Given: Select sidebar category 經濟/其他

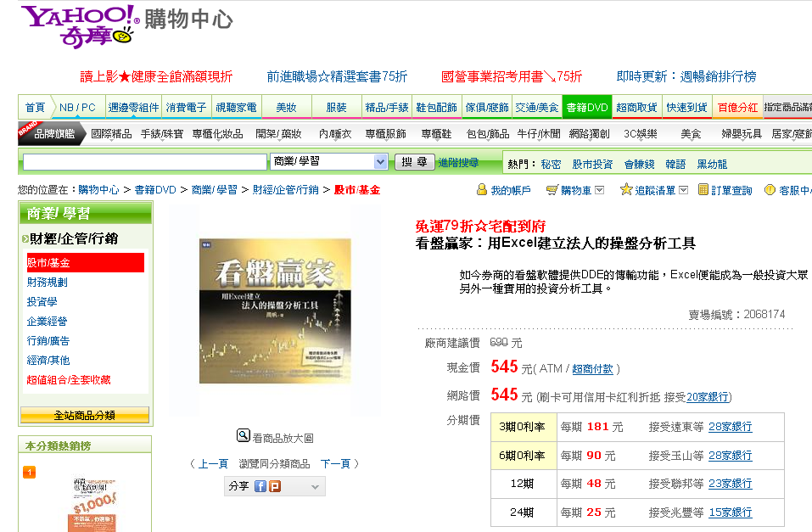Looking at the screenshot, I should click(48, 361).
